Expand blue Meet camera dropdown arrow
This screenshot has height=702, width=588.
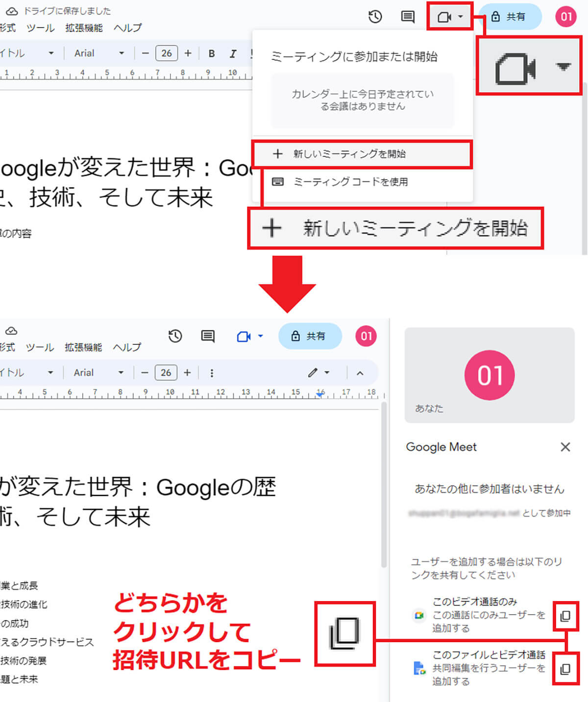click(x=260, y=336)
